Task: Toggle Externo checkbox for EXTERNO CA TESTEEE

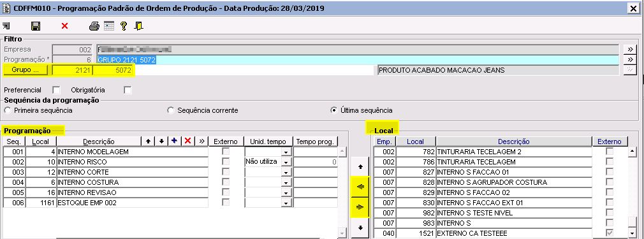Action: [610, 233]
